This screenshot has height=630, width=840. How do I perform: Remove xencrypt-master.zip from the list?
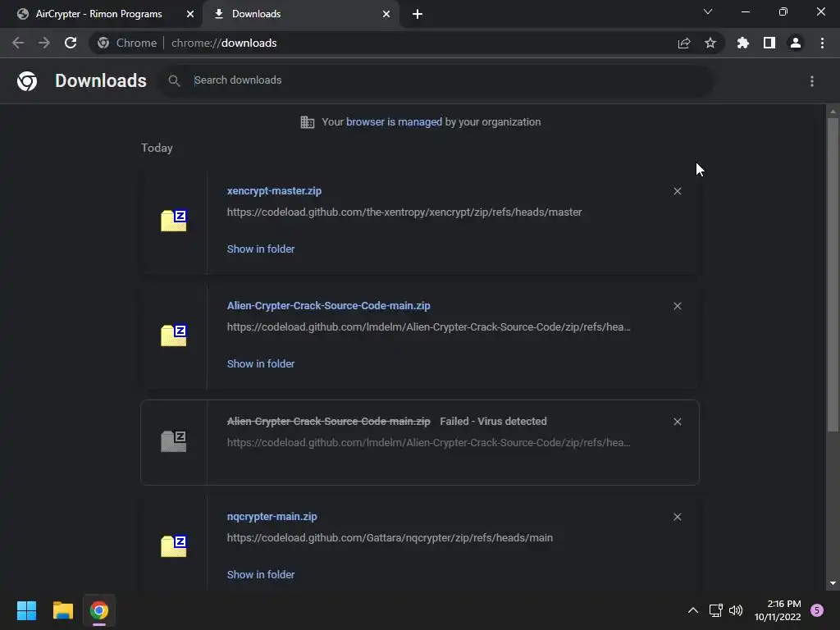678,191
